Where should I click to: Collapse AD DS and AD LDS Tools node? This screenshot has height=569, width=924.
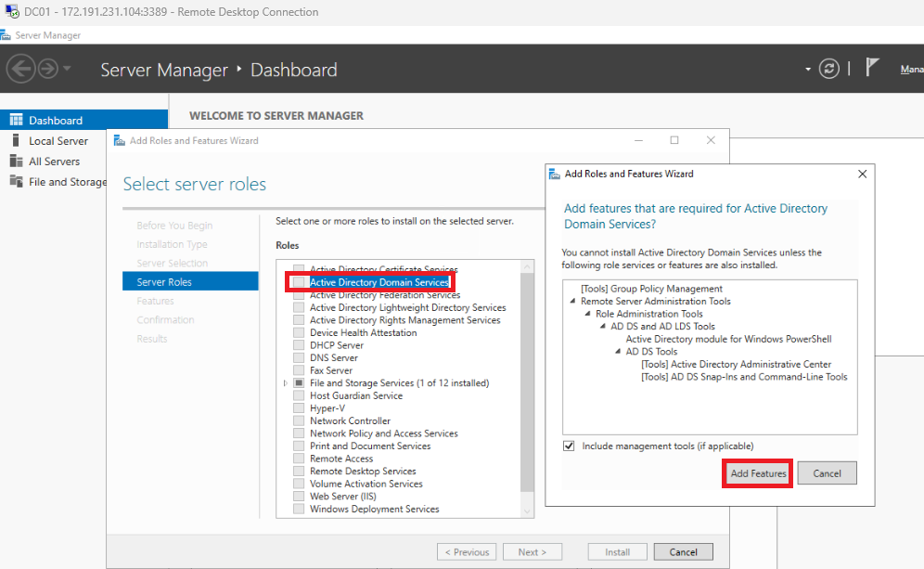602,326
